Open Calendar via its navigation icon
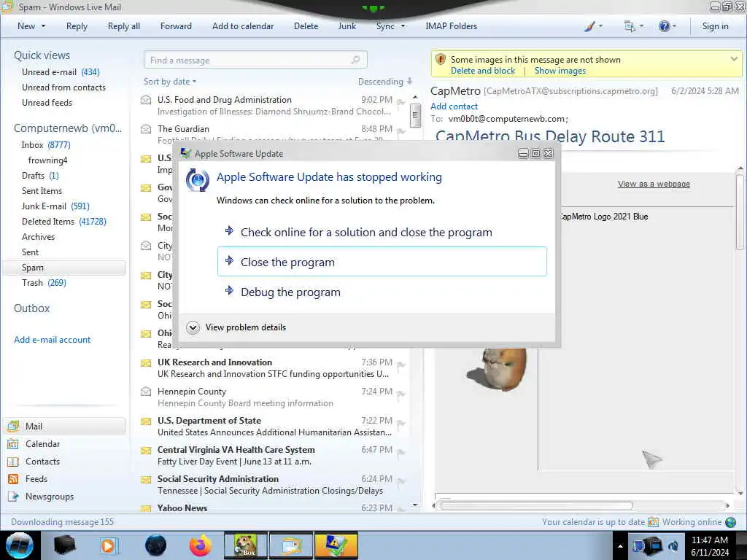747x560 pixels. point(13,444)
